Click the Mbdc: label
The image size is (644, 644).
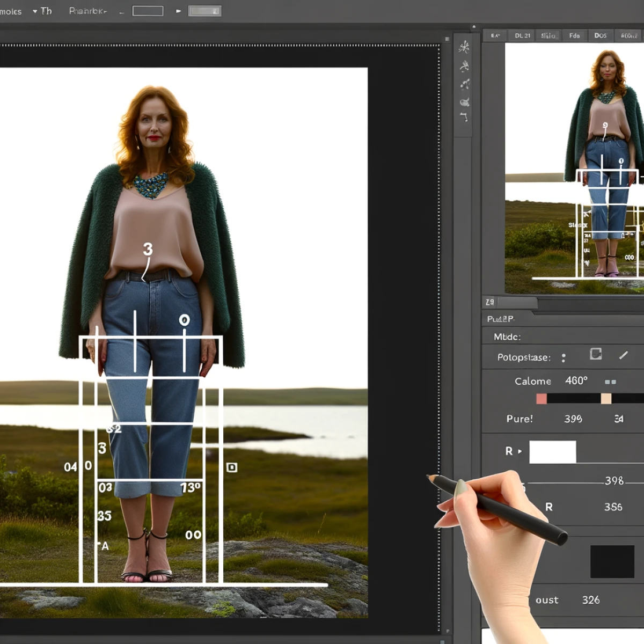pyautogui.click(x=507, y=337)
